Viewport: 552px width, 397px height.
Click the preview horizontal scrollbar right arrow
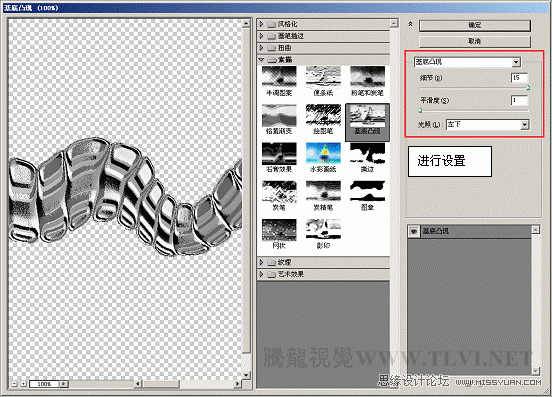tap(238, 384)
